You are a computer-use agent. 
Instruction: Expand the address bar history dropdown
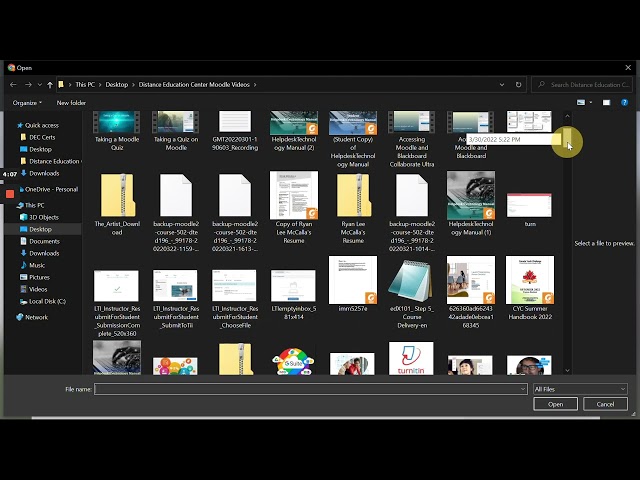[x=502, y=84]
